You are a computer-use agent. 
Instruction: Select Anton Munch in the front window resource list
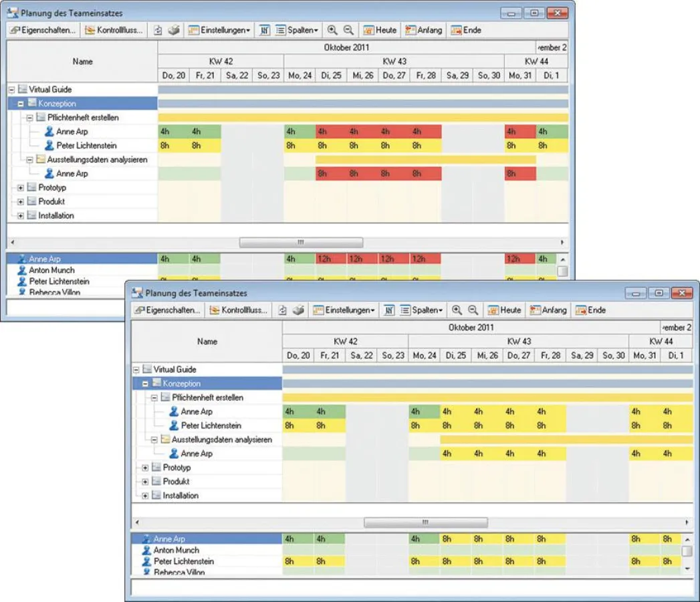coord(176,550)
